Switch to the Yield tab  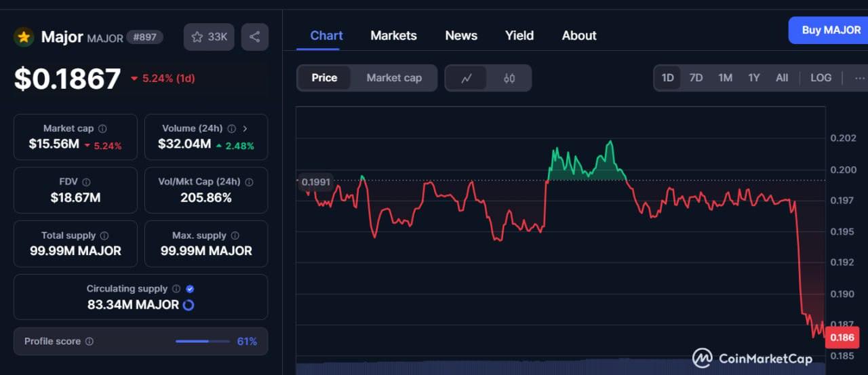[519, 36]
